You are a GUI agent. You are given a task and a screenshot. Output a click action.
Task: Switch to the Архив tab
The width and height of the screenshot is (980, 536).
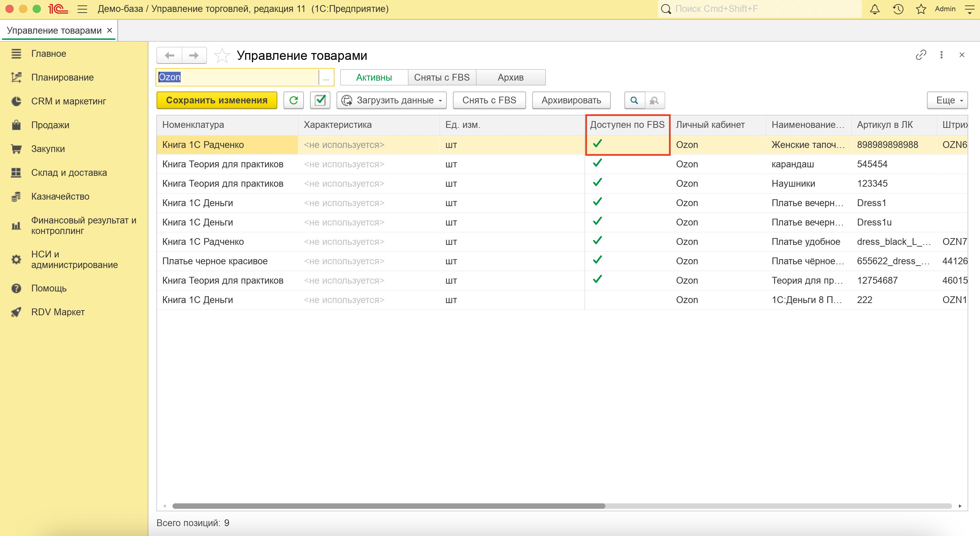point(510,78)
